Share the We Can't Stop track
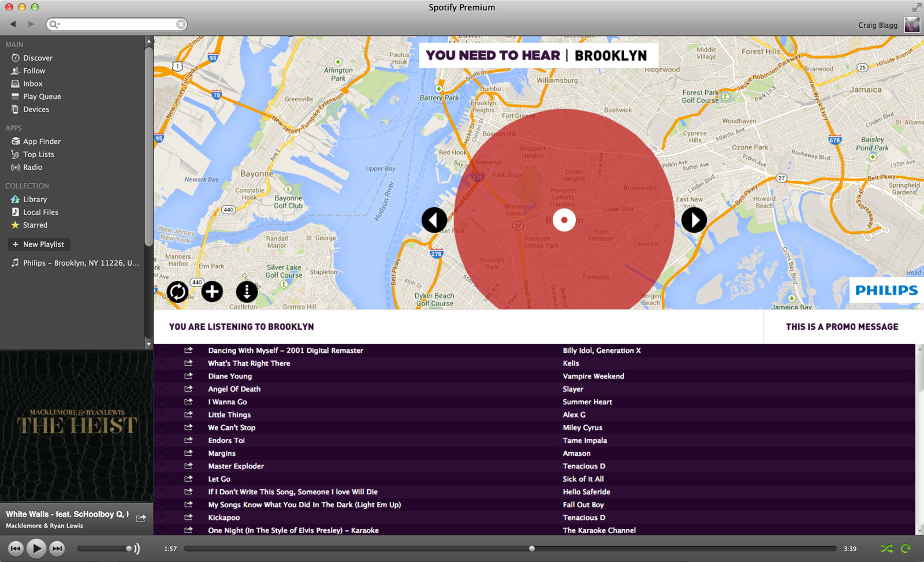 coord(188,427)
